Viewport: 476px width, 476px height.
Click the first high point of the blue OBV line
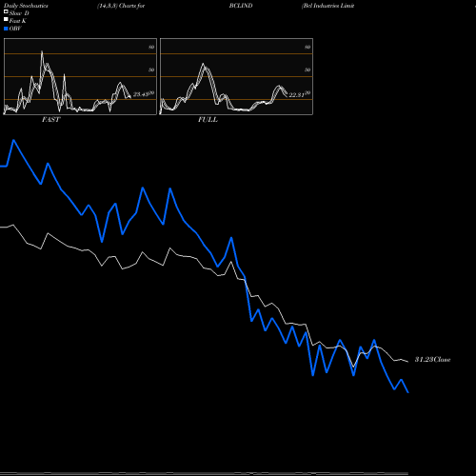[x=13, y=140]
